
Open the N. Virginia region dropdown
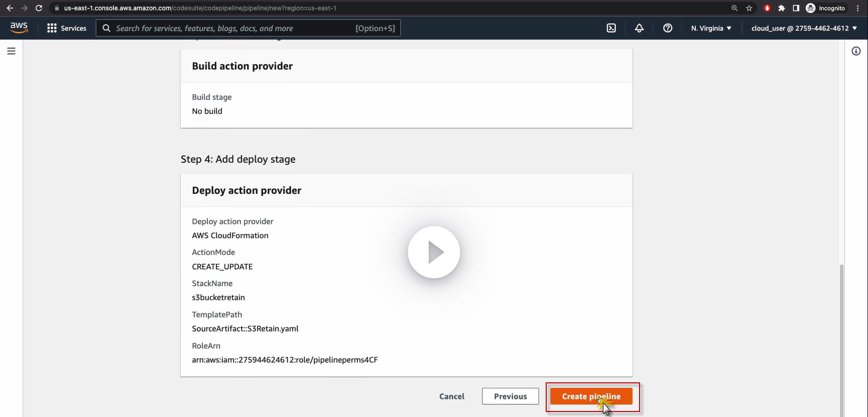pos(711,28)
